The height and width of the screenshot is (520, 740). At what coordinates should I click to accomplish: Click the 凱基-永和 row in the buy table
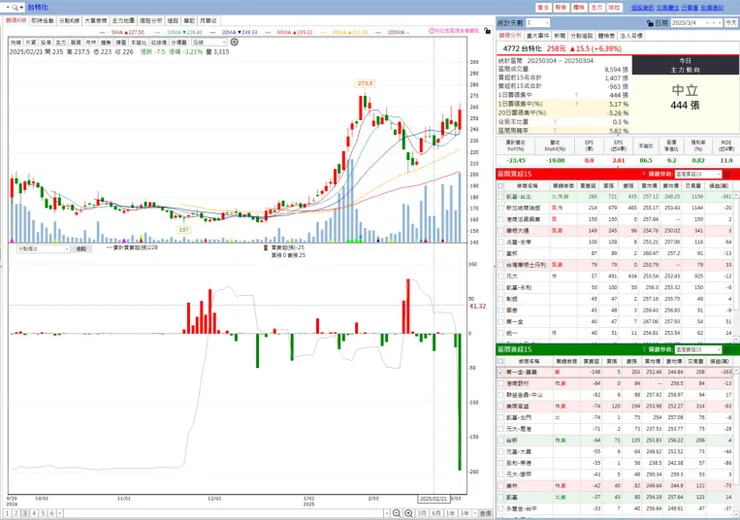point(614,287)
